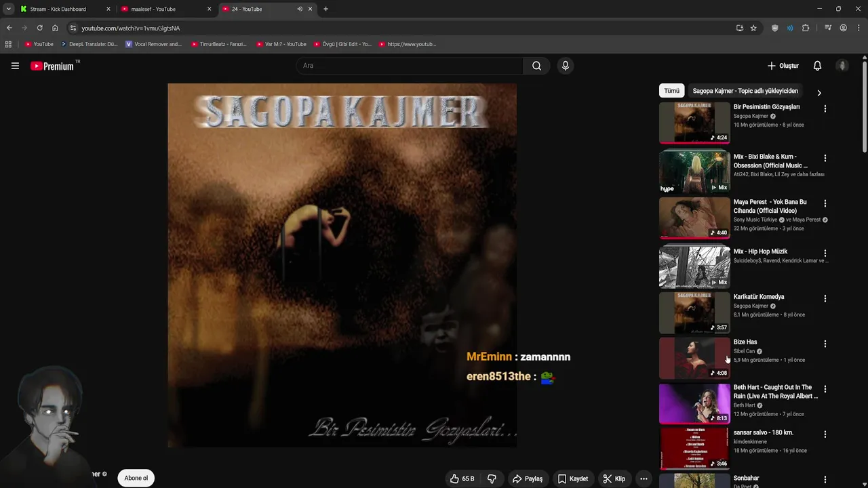Open Sonbahar video title
Screen dimensions: 868x488
tap(746, 478)
